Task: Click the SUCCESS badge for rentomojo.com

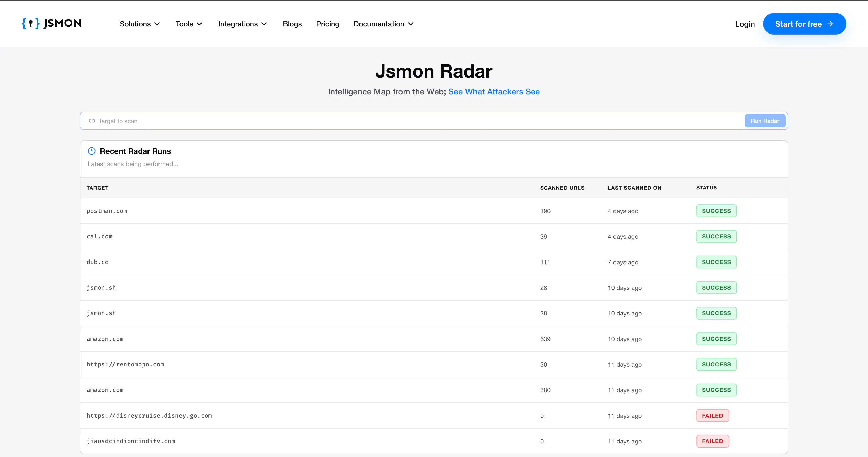Action: pos(716,364)
